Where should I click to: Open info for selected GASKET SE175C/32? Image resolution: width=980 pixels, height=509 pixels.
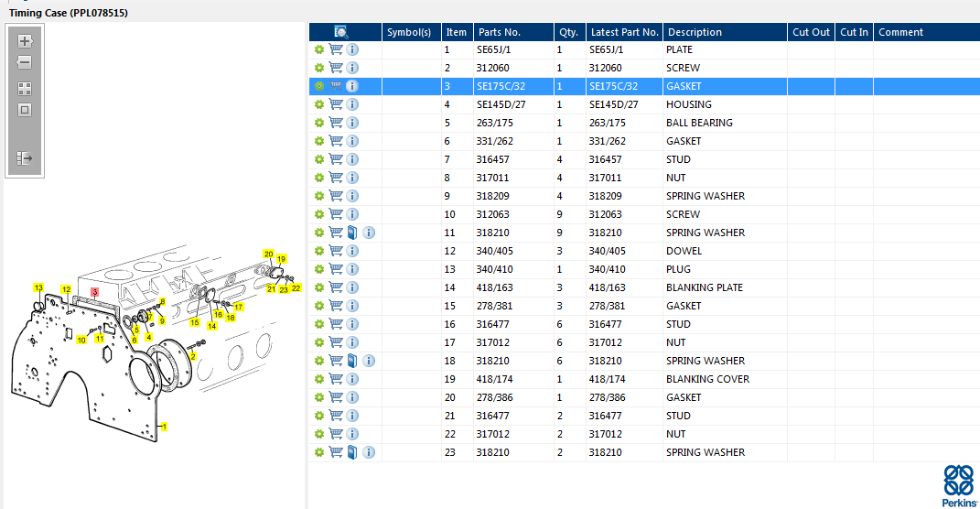(352, 86)
